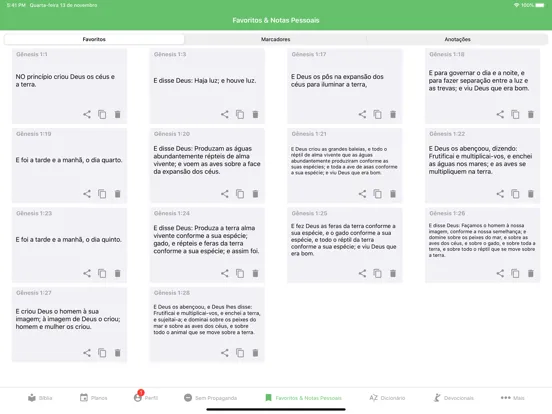
Task: Delete the Gênesis 1:17 card
Action: 393,114
